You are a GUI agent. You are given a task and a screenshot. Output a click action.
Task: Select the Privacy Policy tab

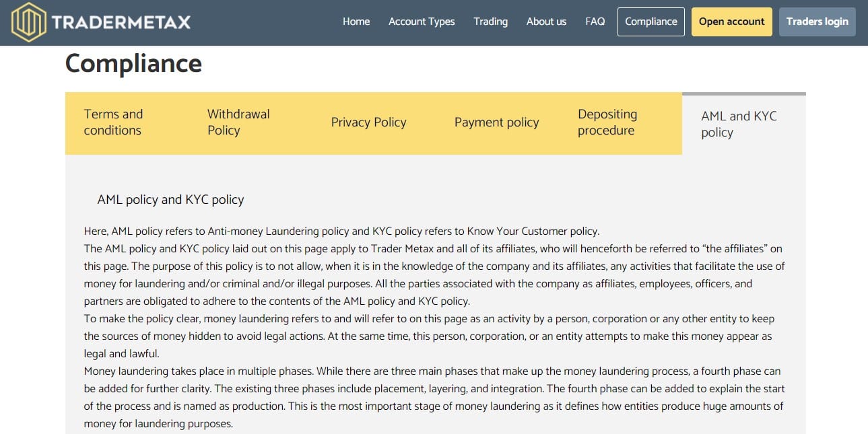tap(374, 122)
